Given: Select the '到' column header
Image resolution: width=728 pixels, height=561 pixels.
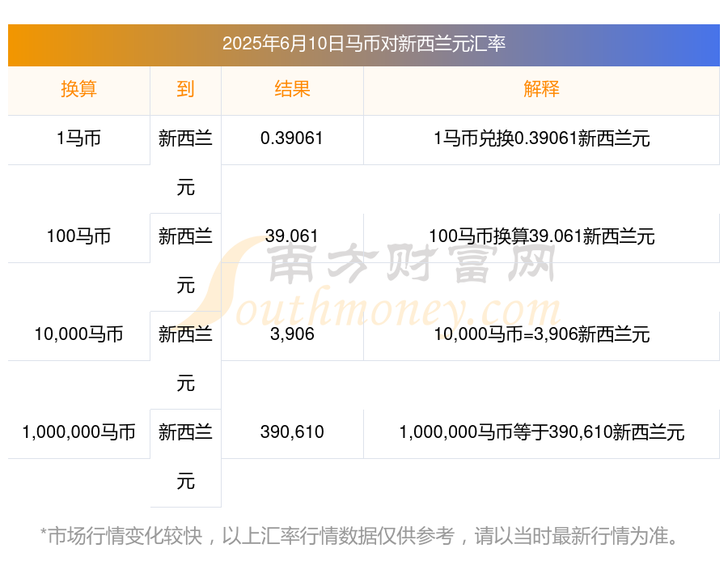Looking at the screenshot, I should pos(185,89).
